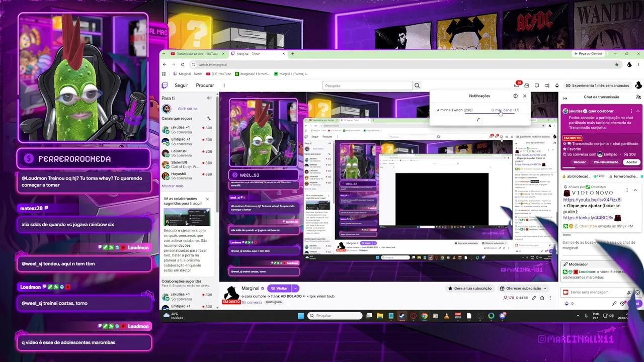Bookmark this page with the star icon
Viewport: 644px width, 362px height.
(x=616, y=64)
